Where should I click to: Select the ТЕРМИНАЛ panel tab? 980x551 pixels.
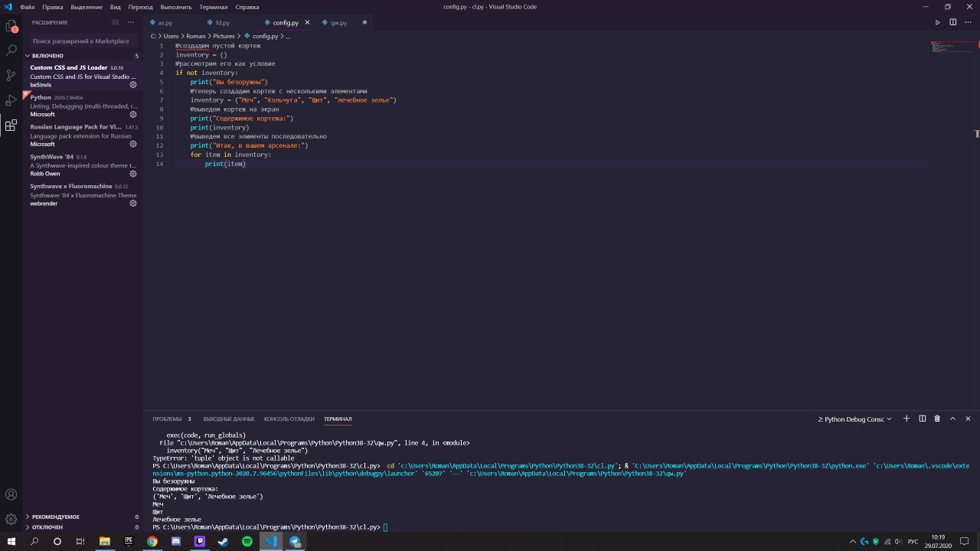coord(338,419)
